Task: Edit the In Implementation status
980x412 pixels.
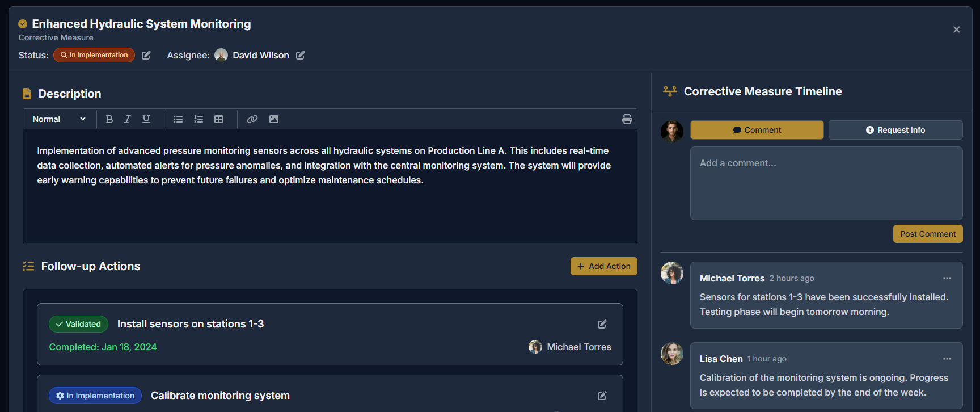Action: click(146, 55)
